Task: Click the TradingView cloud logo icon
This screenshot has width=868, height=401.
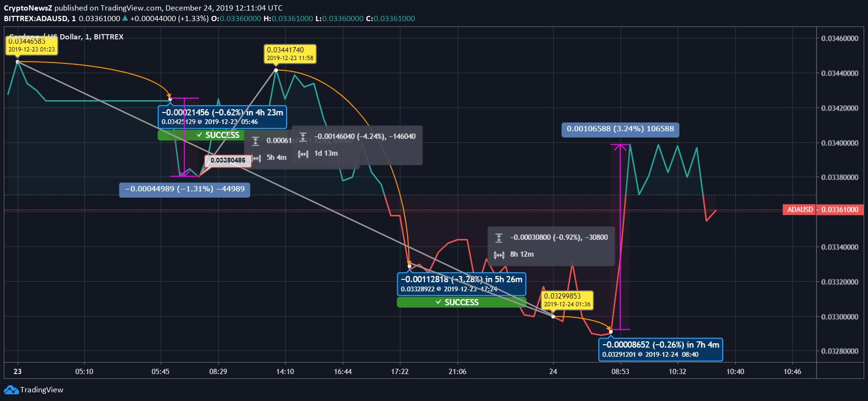Action: click(x=11, y=390)
